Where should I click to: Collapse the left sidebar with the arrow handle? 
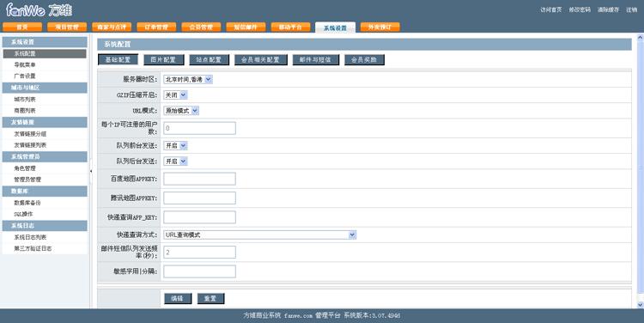(91, 171)
